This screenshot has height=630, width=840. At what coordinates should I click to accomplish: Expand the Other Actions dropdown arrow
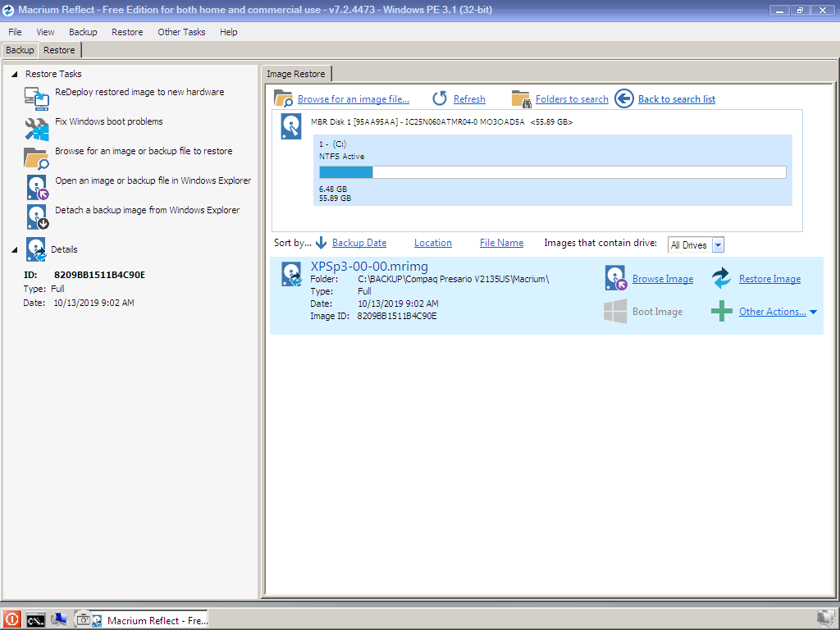[813, 312]
